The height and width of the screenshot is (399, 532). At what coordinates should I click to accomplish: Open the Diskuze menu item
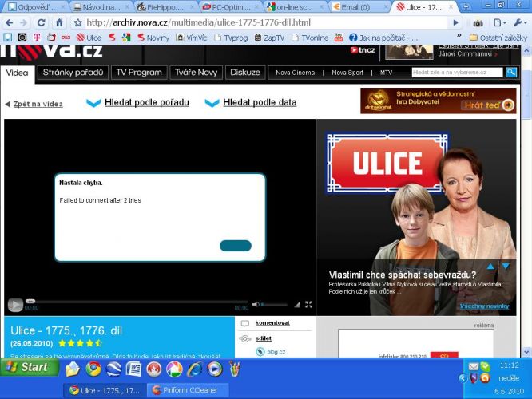245,73
